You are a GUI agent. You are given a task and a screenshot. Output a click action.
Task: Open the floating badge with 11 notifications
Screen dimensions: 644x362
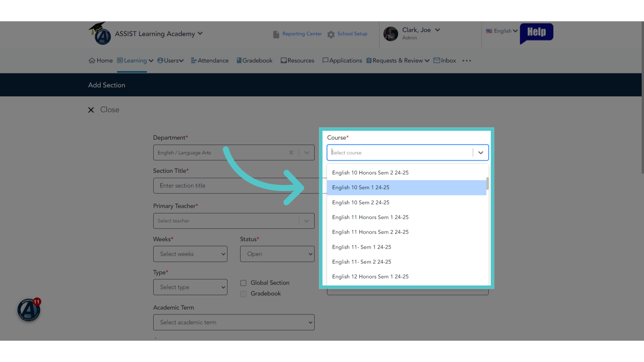(x=29, y=310)
